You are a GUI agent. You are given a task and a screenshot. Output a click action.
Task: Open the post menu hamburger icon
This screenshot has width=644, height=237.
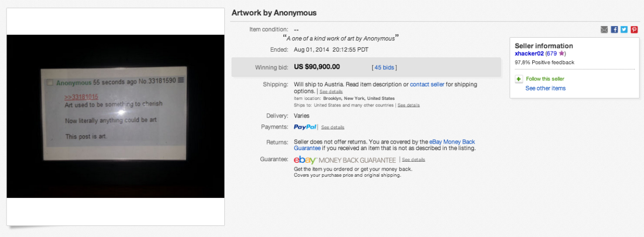pyautogui.click(x=181, y=80)
